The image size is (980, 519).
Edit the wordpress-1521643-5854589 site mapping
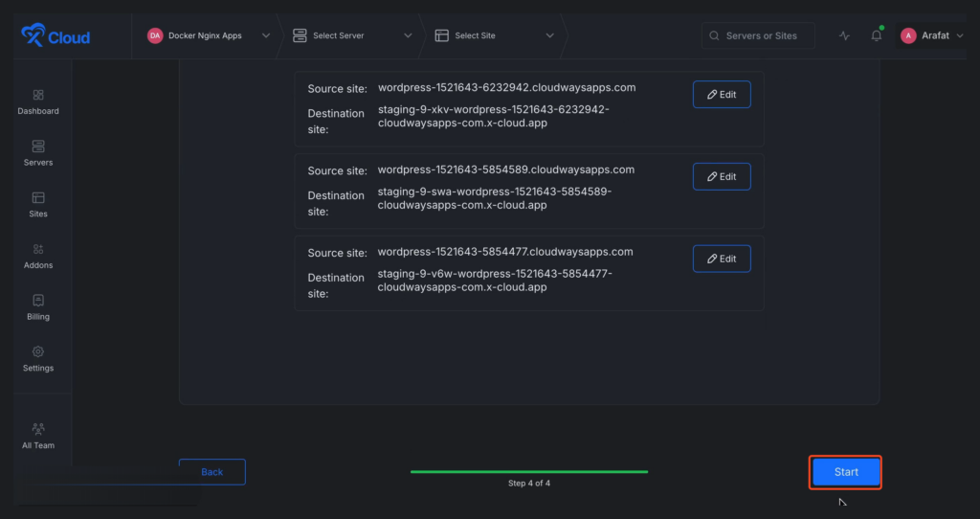(x=722, y=177)
